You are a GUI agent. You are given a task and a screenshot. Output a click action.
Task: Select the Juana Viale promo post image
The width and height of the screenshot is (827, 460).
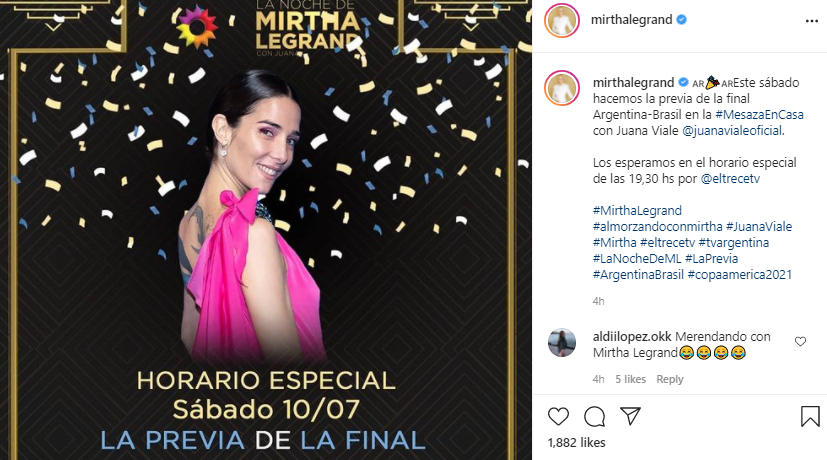[x=266, y=230]
